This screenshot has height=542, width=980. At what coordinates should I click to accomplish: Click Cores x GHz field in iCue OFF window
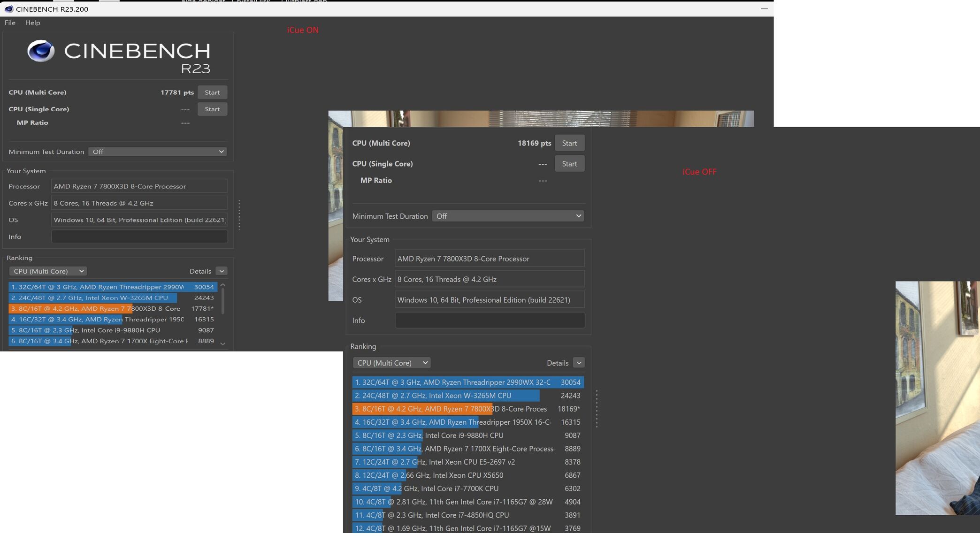tap(490, 279)
